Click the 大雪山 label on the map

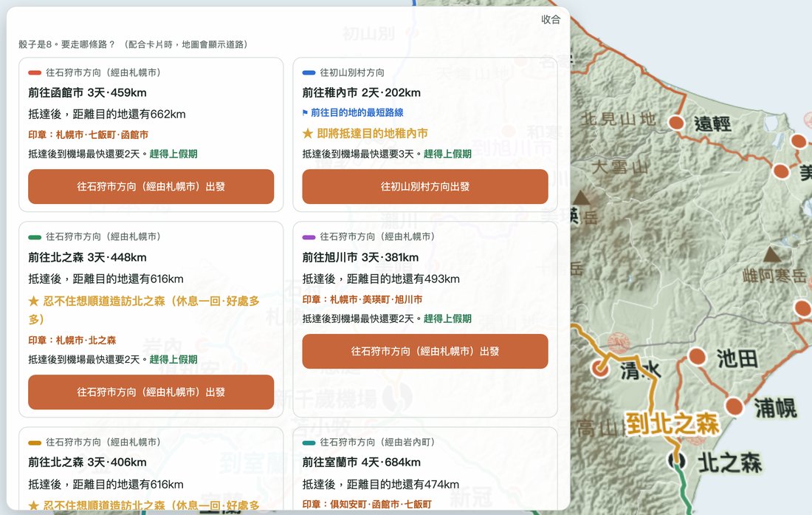(620, 167)
